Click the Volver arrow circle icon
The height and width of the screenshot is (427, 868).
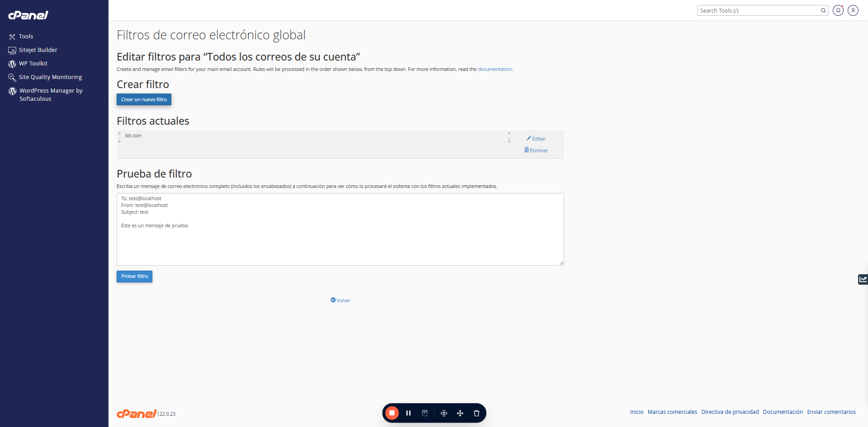(333, 300)
